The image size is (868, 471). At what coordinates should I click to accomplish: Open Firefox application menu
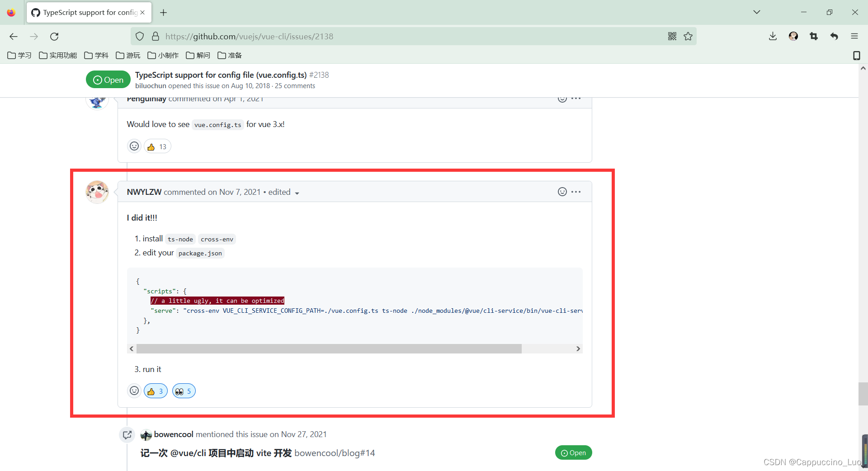pos(854,37)
